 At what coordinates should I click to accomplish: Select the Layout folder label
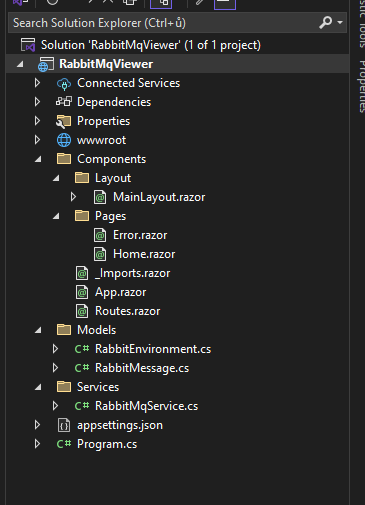tap(113, 178)
